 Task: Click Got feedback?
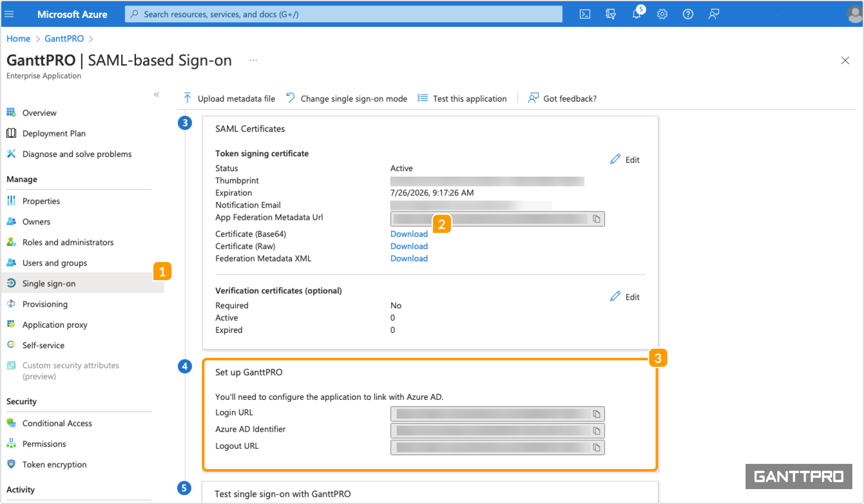click(x=562, y=98)
